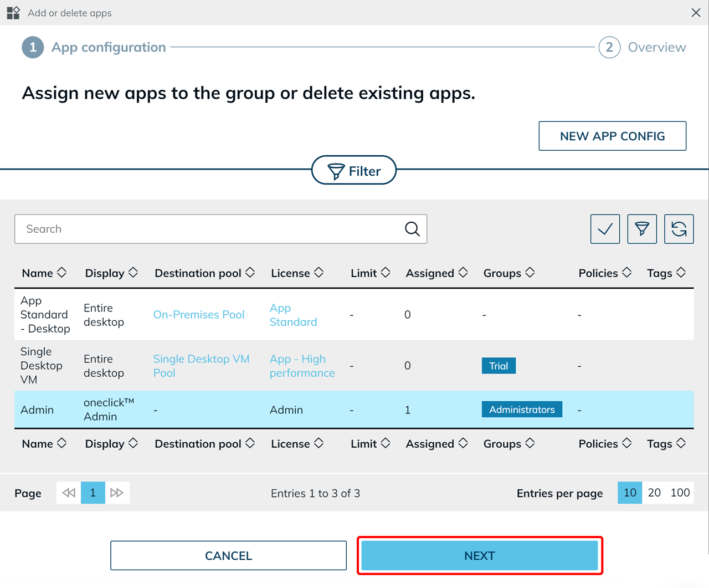Image resolution: width=709 pixels, height=588 pixels.
Task: Focus the Search input field
Action: 220,229
